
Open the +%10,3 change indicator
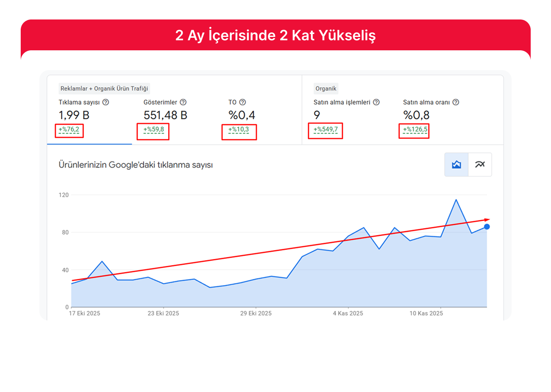tap(239, 130)
